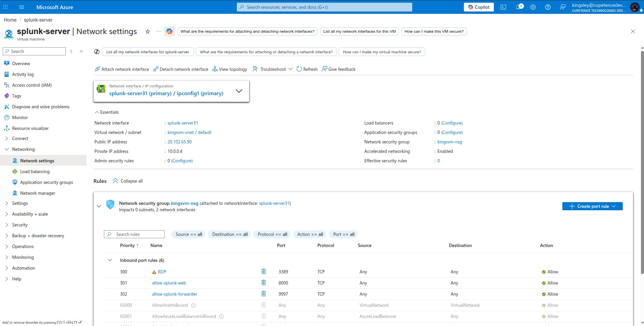Viewport: 644px width, 326px height.
Task: Click the Source == all filter
Action: coord(189,234)
